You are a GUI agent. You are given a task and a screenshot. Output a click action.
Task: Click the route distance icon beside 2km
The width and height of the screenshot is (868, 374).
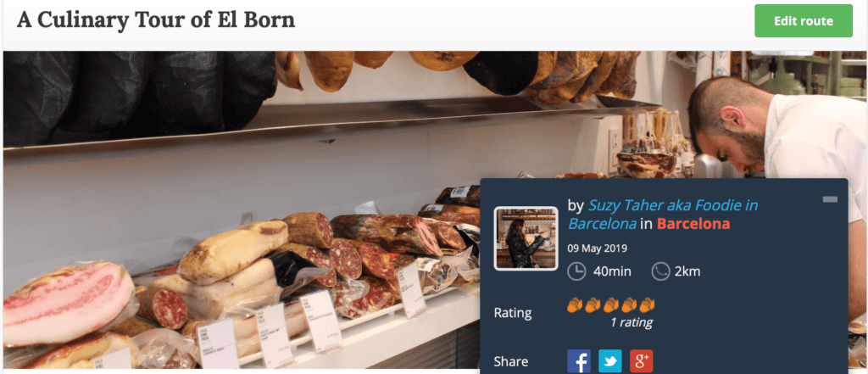coord(660,271)
